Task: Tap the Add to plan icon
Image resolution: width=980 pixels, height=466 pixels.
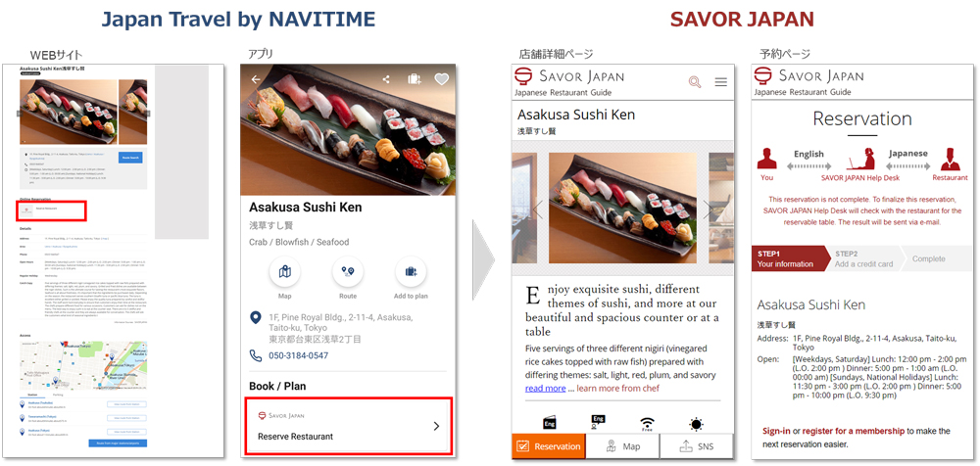Action: coord(412,272)
